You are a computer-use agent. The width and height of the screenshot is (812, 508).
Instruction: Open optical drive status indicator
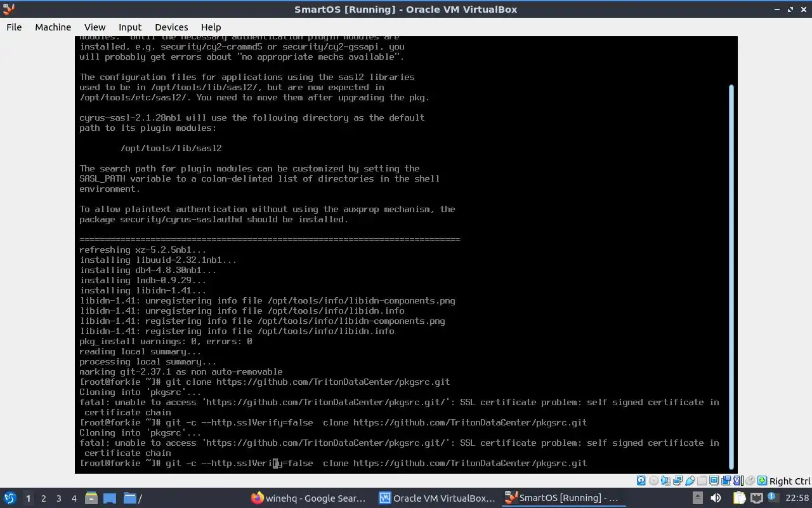pyautogui.click(x=653, y=481)
